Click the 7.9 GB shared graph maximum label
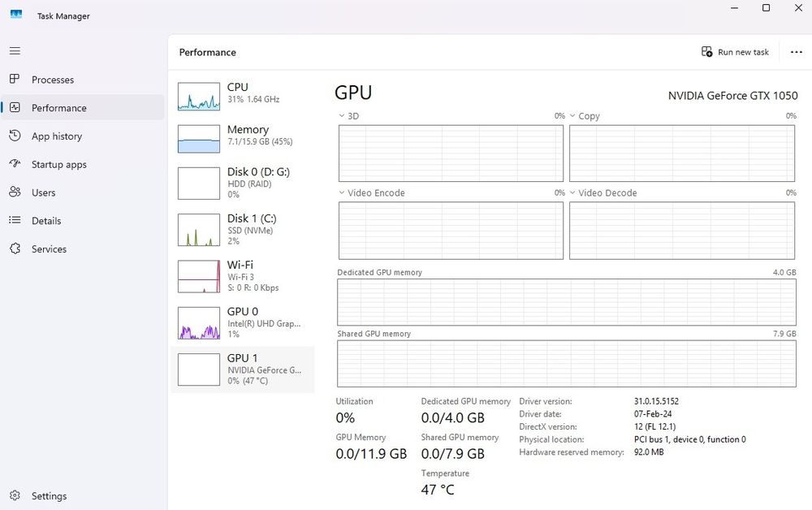Image resolution: width=812 pixels, height=510 pixels. 784,334
